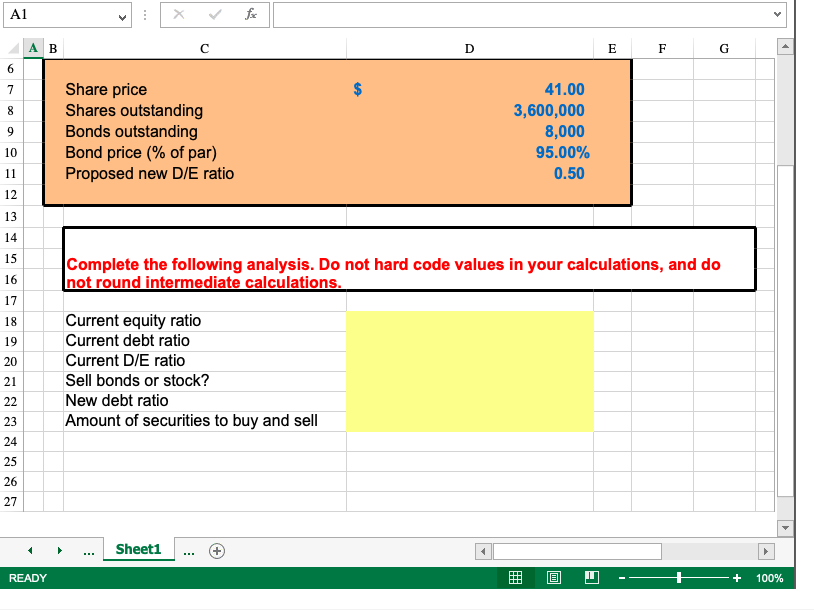814x613 pixels.
Task: Select the Sell bonds or stock answer cell
Action: click(x=470, y=381)
